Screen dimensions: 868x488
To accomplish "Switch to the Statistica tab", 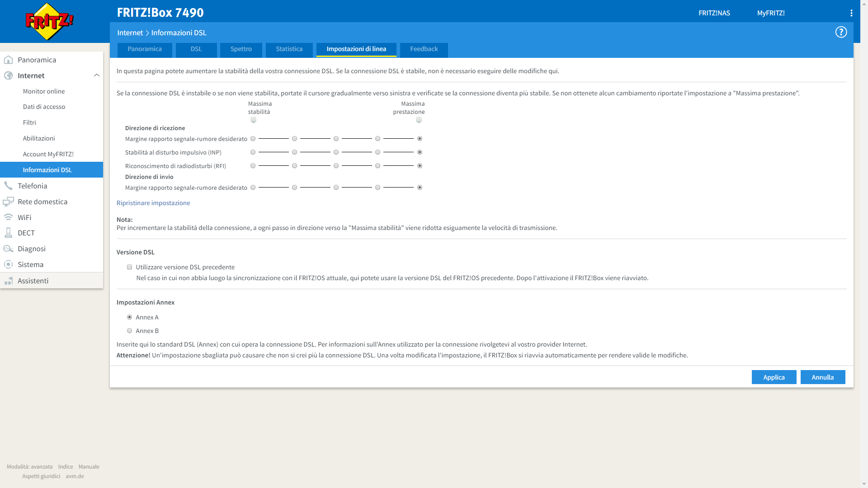I will tap(289, 49).
